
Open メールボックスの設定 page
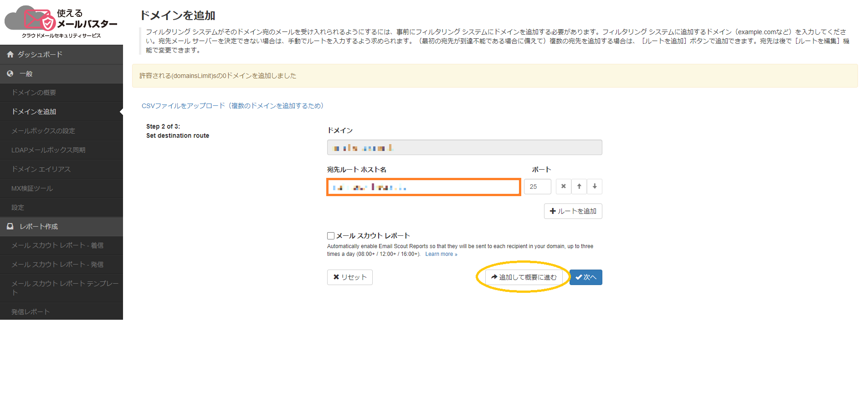click(x=62, y=131)
